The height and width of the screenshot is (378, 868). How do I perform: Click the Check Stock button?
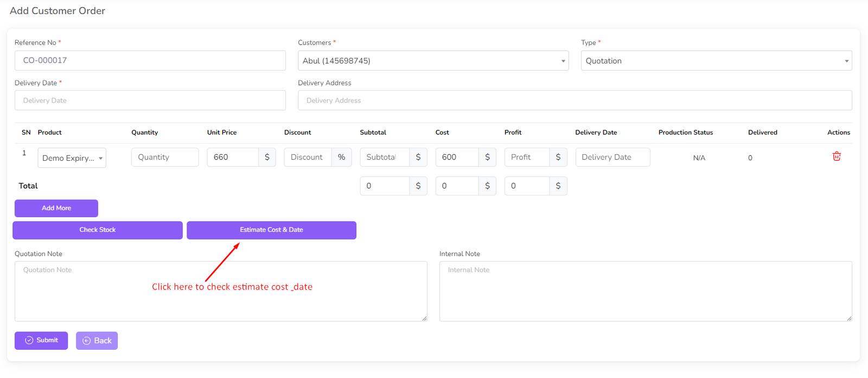[x=98, y=230]
